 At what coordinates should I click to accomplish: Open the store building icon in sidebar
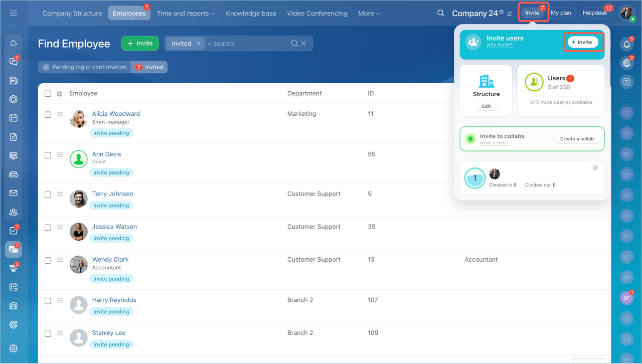point(14,306)
